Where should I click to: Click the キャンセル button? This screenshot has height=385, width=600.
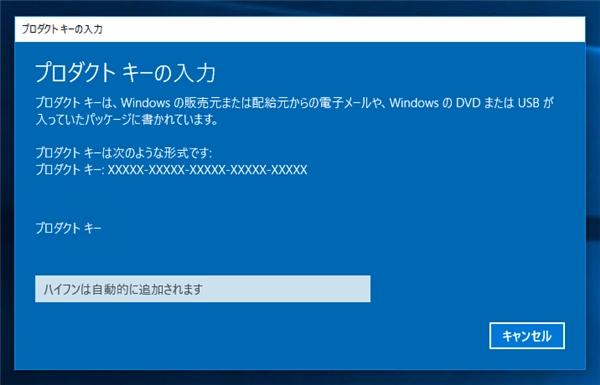527,336
